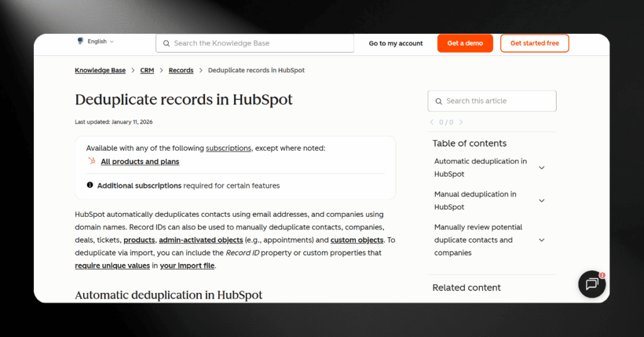Open the subscriptions link

pyautogui.click(x=228, y=148)
